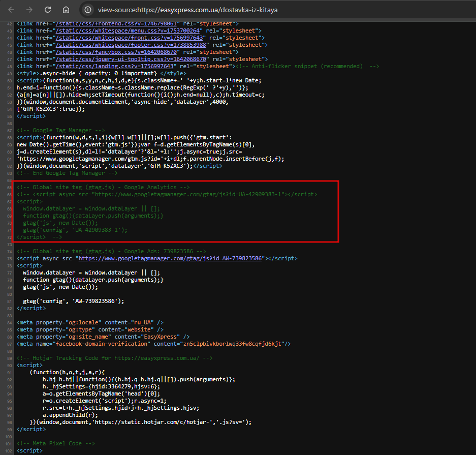The height and width of the screenshot is (455, 476).
Task: Open the gtag/js AW-739823586 script link
Action: tap(170, 258)
